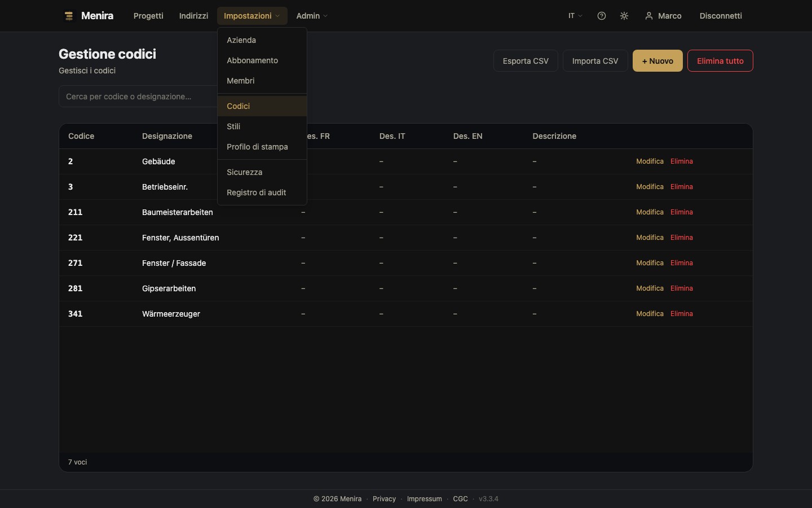Open the Admin dropdown menu
Screen dimensions: 812x508
pos(312,16)
